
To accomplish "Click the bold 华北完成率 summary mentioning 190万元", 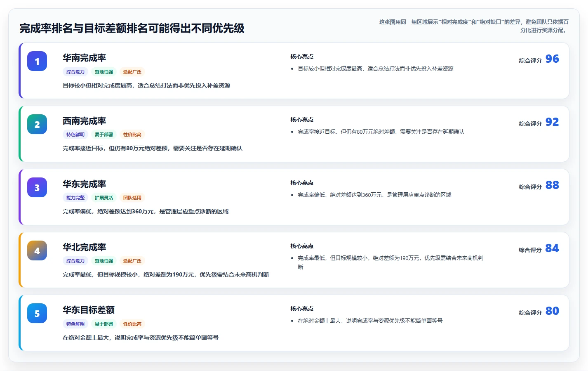I will pyautogui.click(x=166, y=275).
